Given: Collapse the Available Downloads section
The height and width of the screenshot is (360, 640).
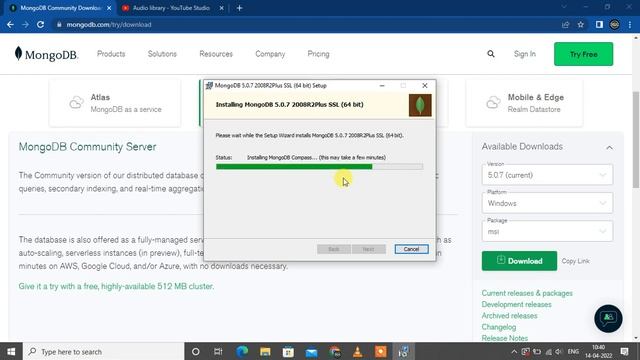Looking at the screenshot, I should click(609, 147).
